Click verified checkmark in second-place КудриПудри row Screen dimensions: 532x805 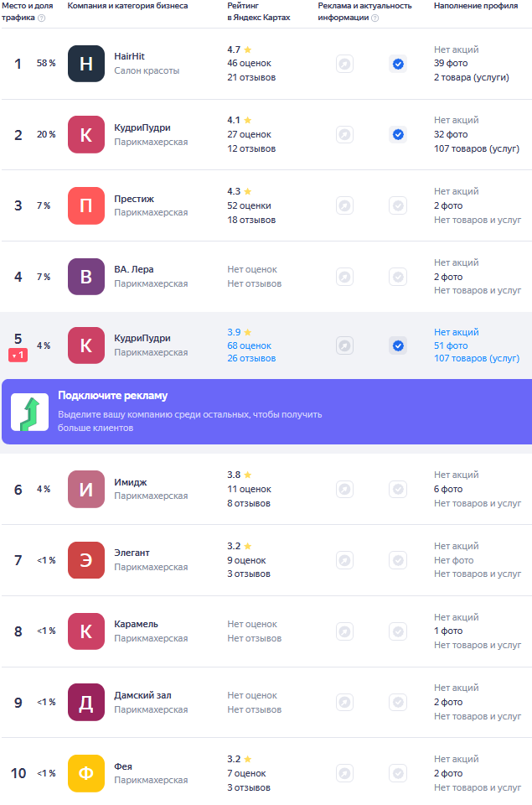pos(398,134)
